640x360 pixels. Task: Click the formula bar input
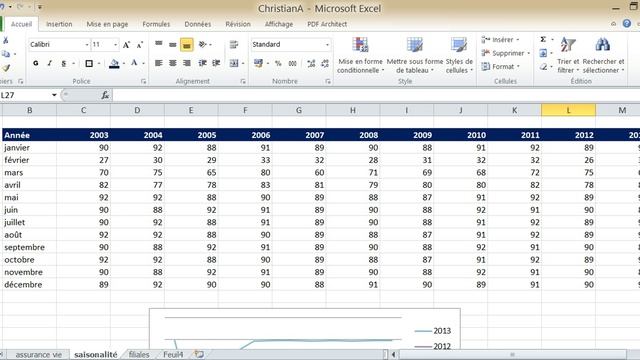[x=376, y=95]
